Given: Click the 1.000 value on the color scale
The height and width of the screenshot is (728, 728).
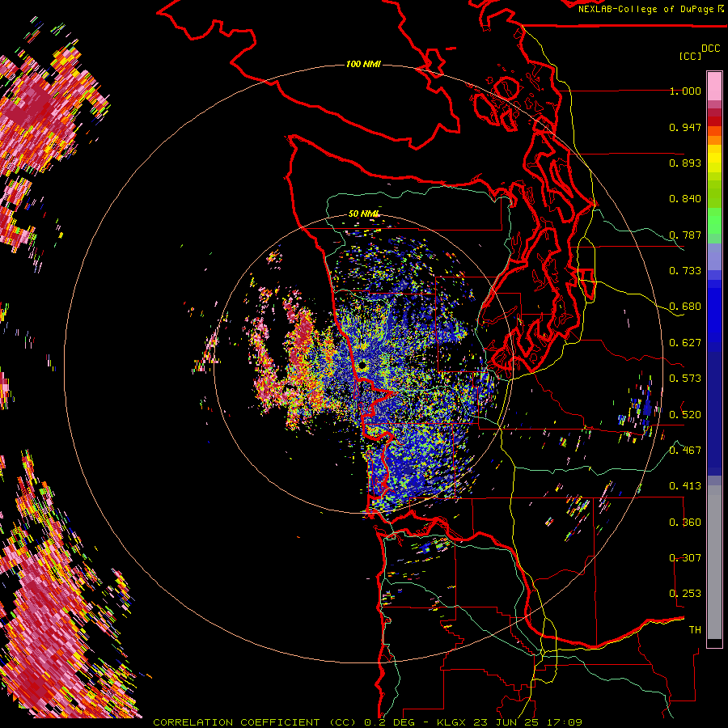Looking at the screenshot, I should [685, 91].
